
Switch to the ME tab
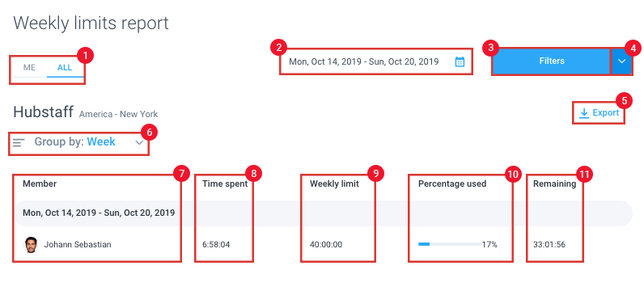coord(30,68)
